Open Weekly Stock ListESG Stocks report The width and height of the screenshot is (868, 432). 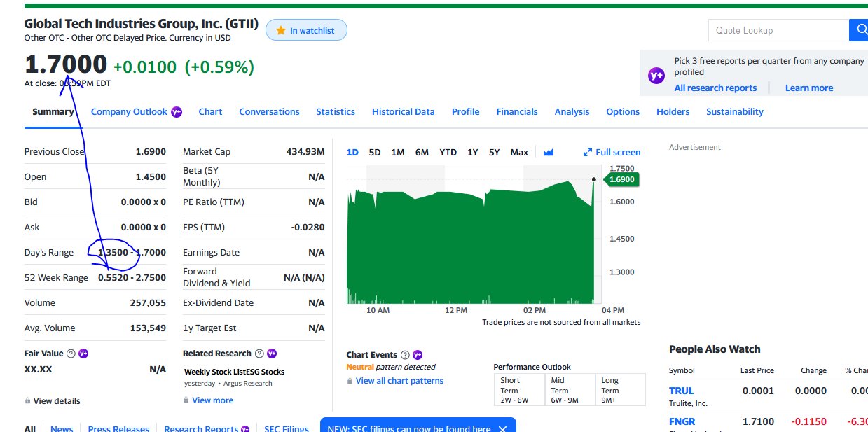click(234, 372)
